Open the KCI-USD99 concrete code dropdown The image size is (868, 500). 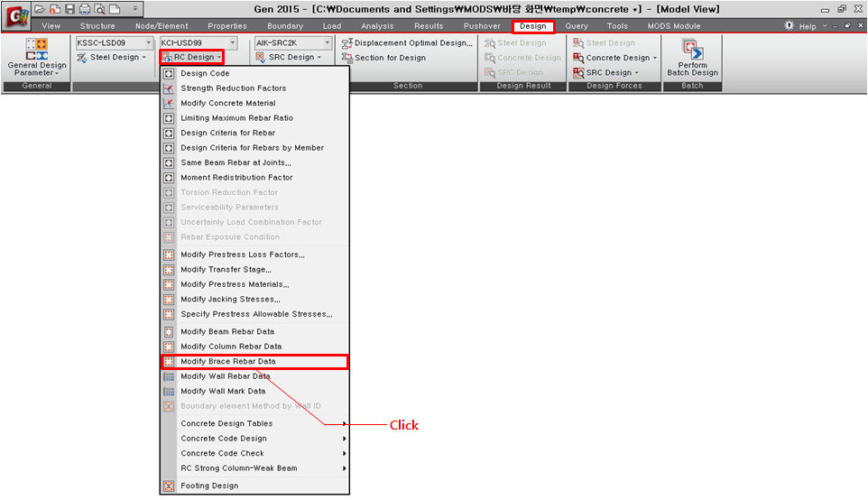(233, 42)
